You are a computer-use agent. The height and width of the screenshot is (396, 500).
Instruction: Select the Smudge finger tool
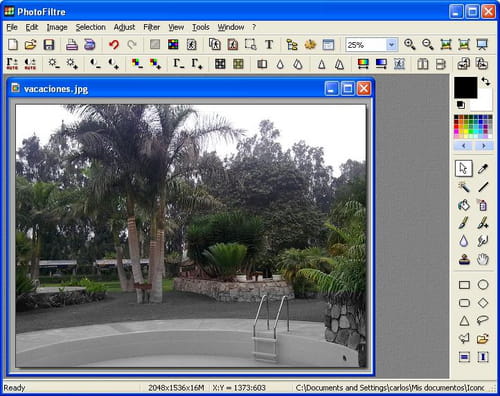pos(483,241)
